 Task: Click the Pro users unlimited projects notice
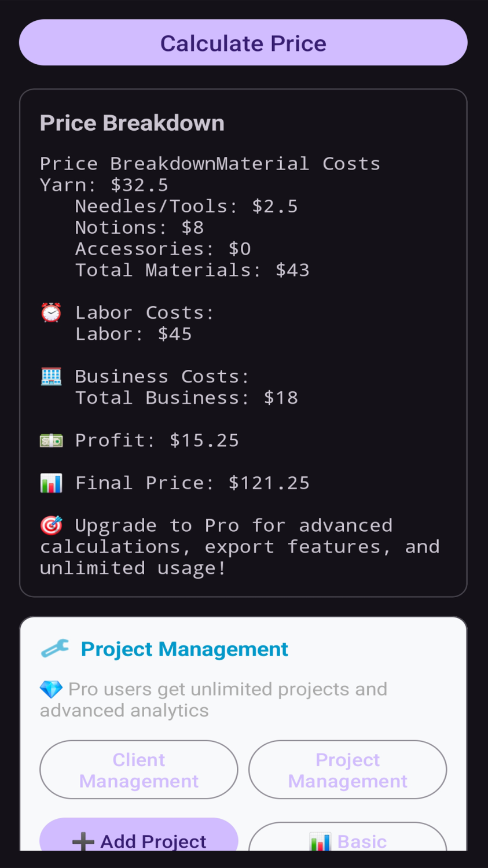pyautogui.click(x=213, y=700)
